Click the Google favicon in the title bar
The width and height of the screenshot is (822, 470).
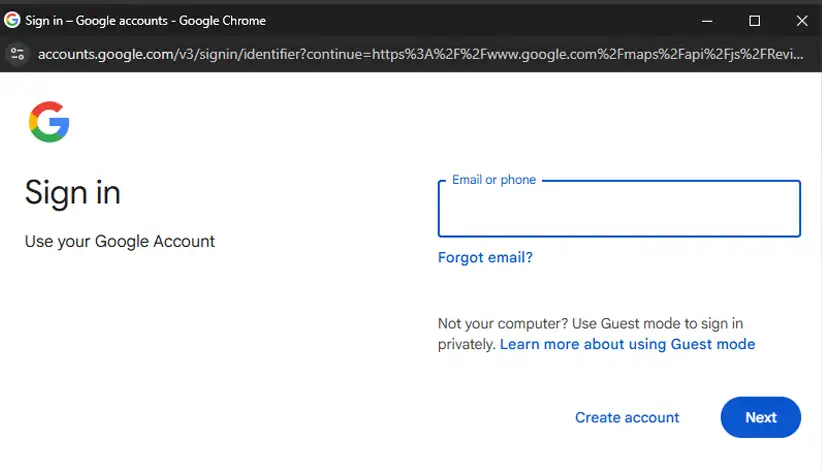tap(12, 20)
